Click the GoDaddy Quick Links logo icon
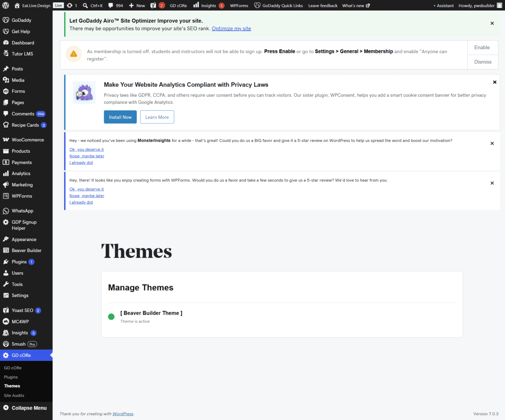 (x=257, y=5)
